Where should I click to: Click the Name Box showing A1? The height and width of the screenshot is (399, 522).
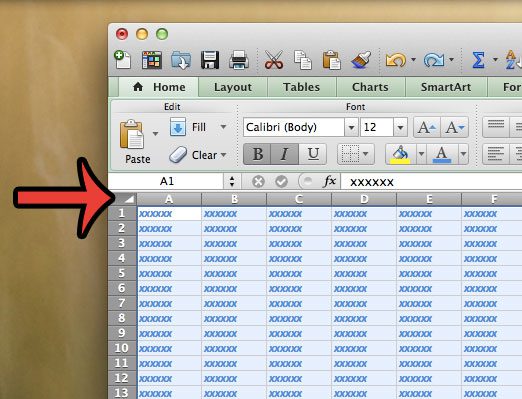tap(166, 181)
